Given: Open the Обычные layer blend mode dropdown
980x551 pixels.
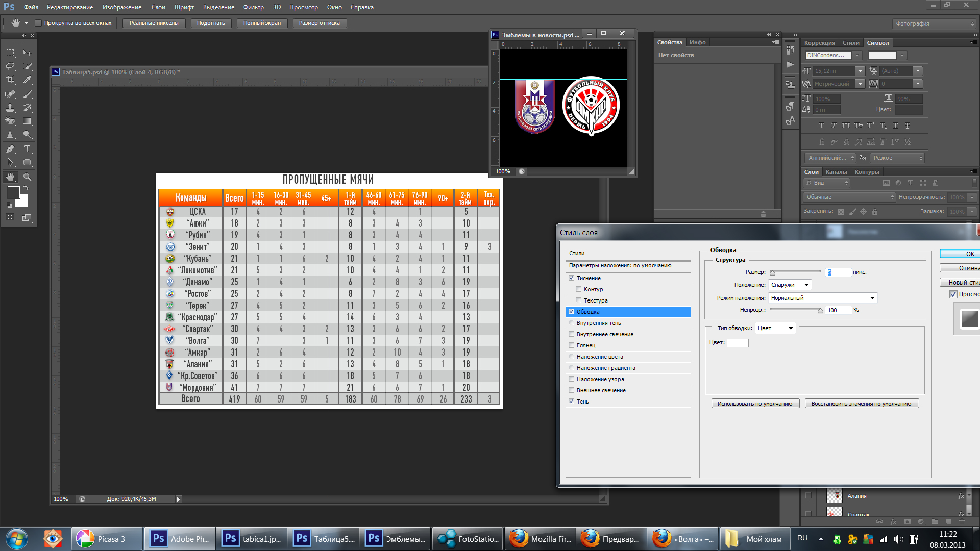Looking at the screenshot, I should coord(849,197).
